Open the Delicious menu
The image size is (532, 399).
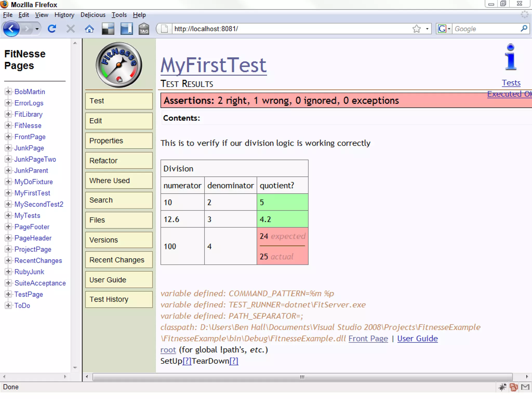click(93, 15)
